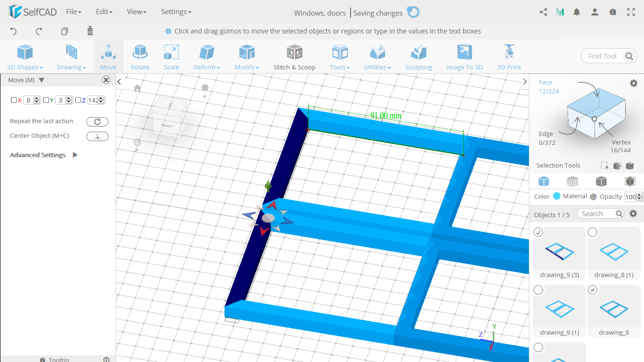
Task: Open user account profile icon
Action: pyautogui.click(x=595, y=12)
